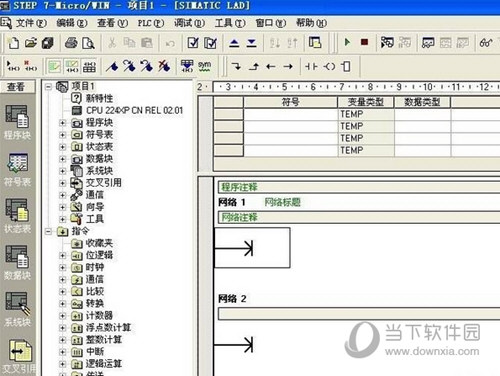Screen dimensions: 500x376
Task: Select 收藏夹 under 指令
Action: click(99, 243)
